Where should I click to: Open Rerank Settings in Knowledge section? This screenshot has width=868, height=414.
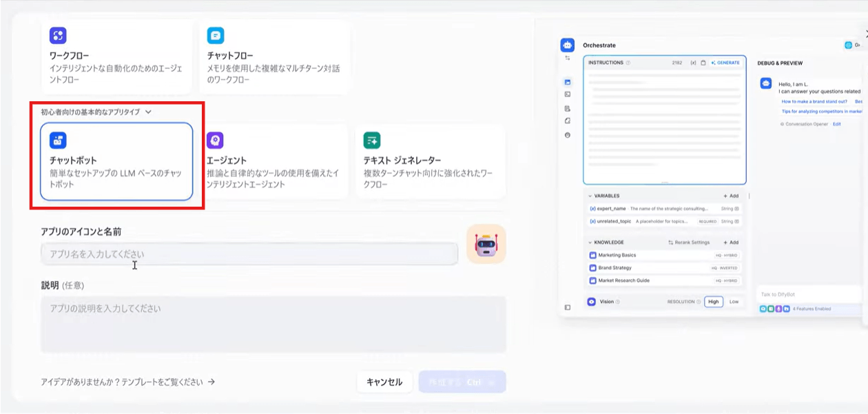689,242
